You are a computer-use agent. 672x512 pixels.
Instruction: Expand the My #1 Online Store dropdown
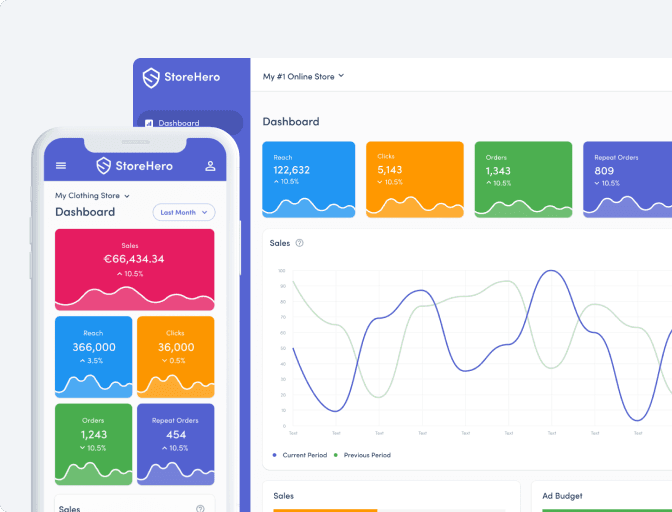(303, 76)
